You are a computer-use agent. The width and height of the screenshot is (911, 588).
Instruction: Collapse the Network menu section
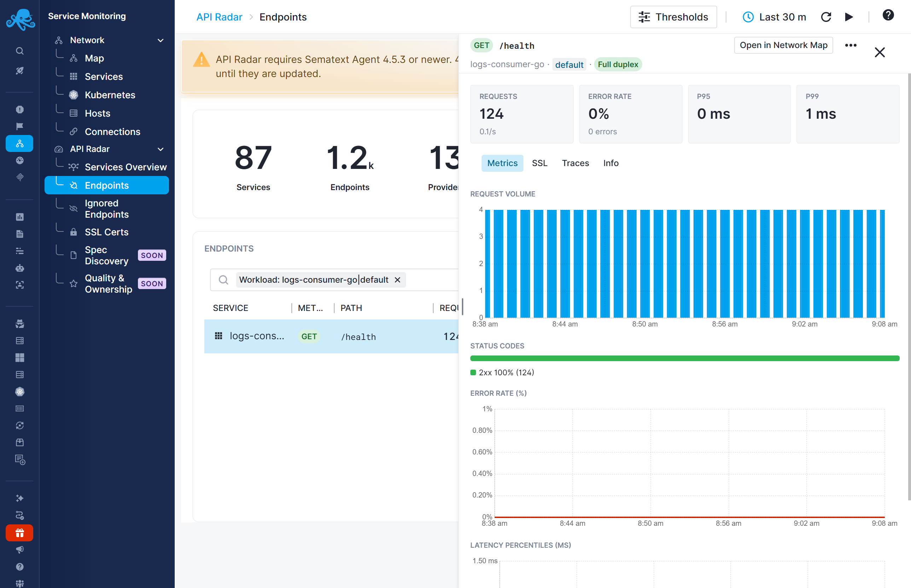(161, 40)
